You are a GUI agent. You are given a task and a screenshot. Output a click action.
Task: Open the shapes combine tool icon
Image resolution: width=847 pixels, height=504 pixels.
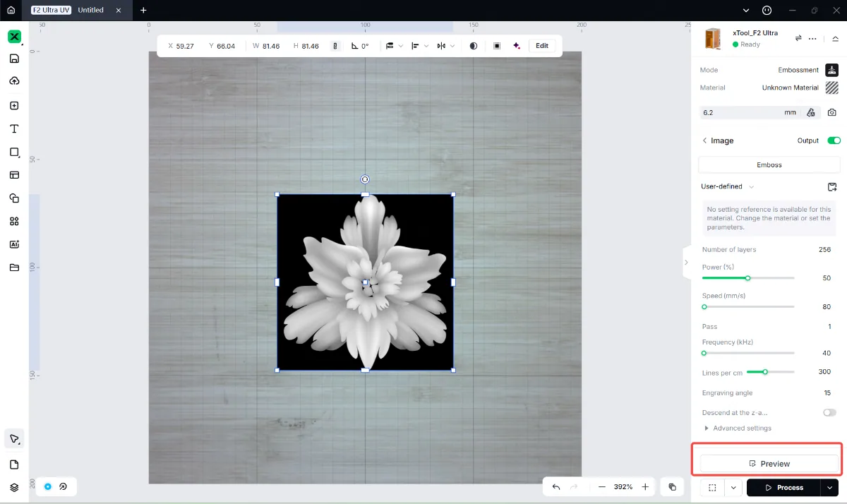(x=14, y=198)
